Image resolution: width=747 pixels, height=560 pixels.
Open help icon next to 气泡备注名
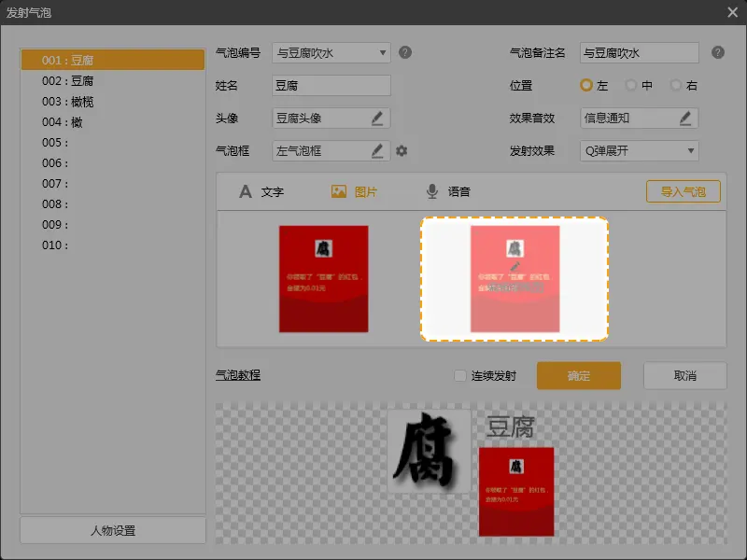pyautogui.click(x=717, y=53)
